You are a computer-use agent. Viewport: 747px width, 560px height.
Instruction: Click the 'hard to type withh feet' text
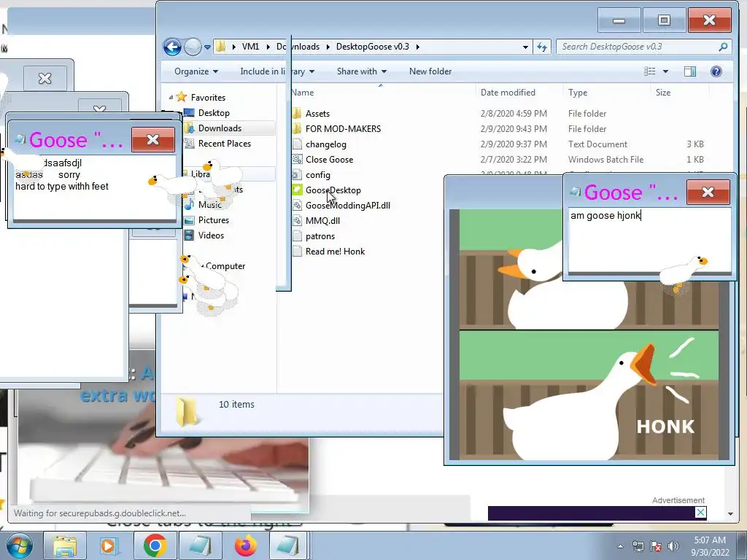[62, 186]
